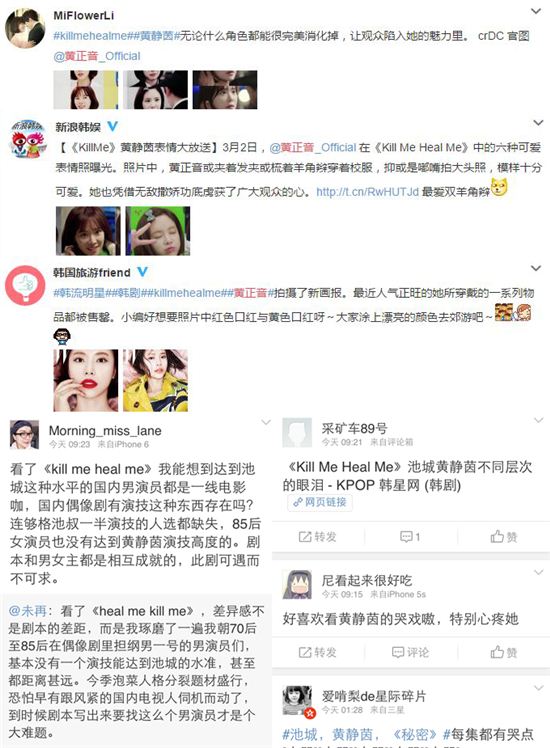Open comments on 采矿车89号's post

pyautogui.click(x=410, y=537)
